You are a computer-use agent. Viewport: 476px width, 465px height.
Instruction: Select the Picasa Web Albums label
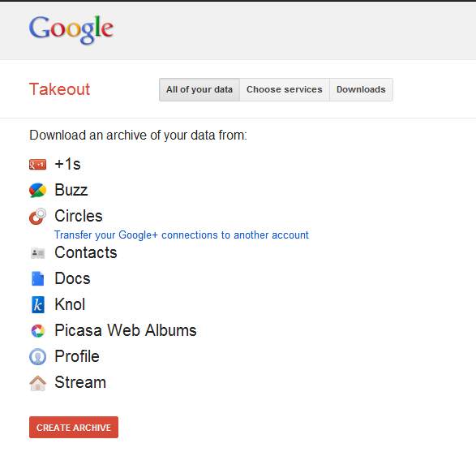coord(126,330)
